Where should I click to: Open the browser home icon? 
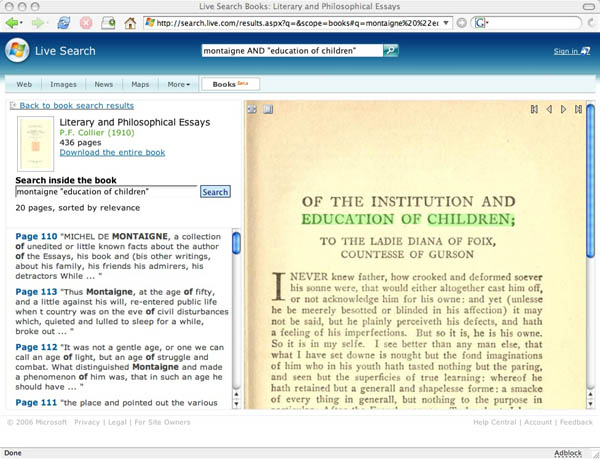click(x=130, y=23)
